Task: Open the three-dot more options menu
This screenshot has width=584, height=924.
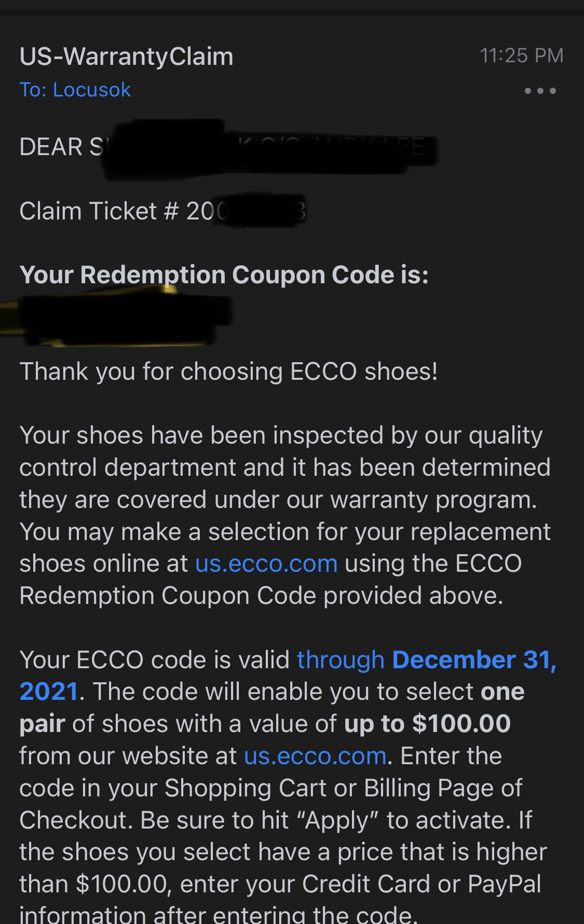Action: point(540,91)
